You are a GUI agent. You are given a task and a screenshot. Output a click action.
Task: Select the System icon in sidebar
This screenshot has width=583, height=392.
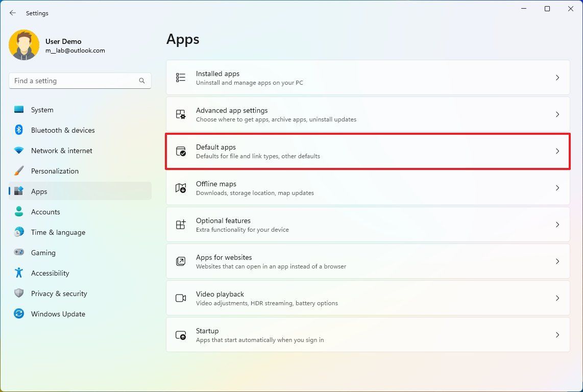coord(18,109)
